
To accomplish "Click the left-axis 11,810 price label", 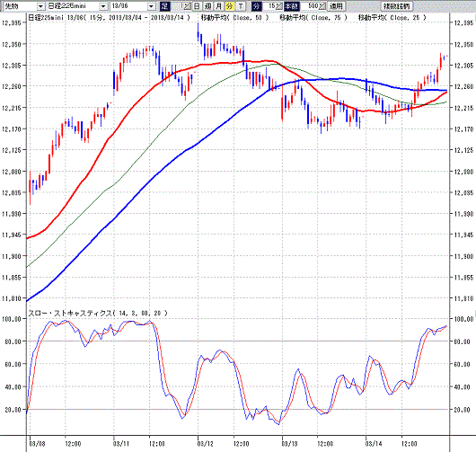I will [13, 298].
